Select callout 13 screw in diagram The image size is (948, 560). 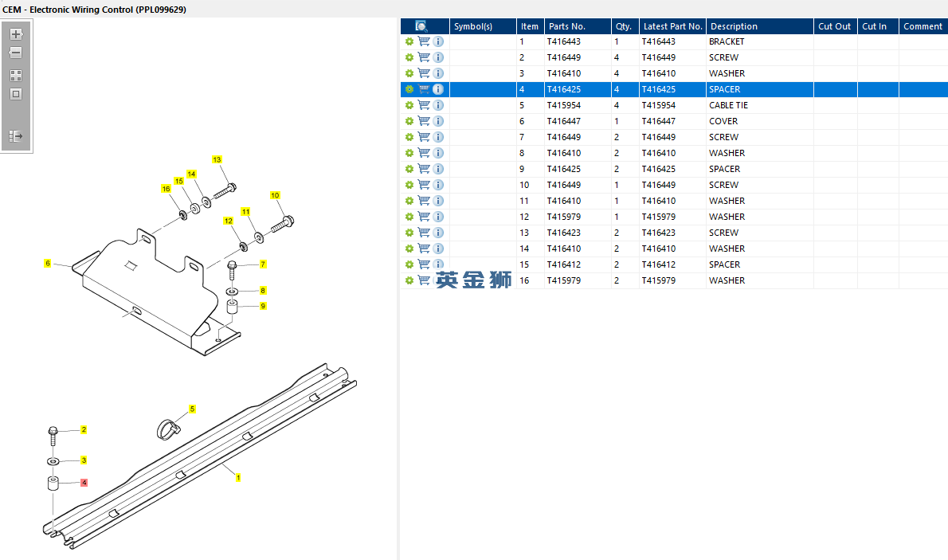217,159
